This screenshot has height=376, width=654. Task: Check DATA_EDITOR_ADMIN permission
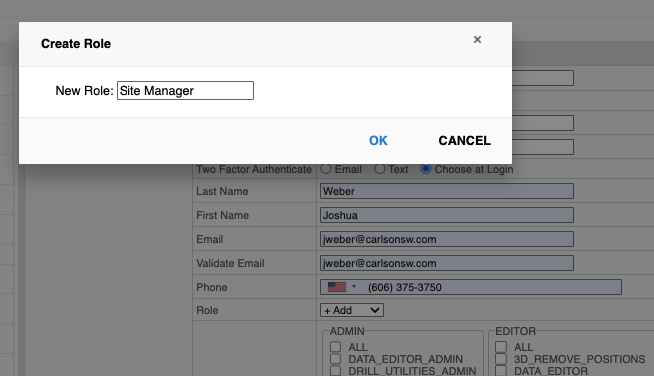pos(335,359)
